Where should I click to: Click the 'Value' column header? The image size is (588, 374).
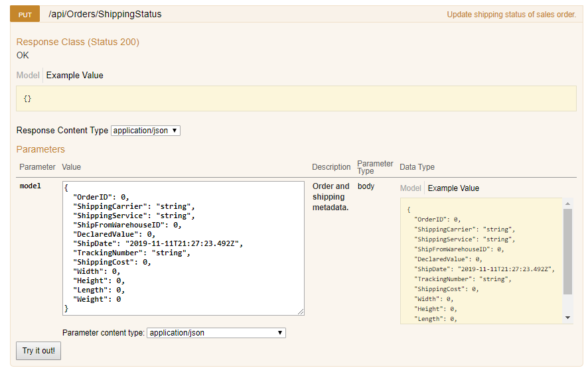click(x=71, y=167)
